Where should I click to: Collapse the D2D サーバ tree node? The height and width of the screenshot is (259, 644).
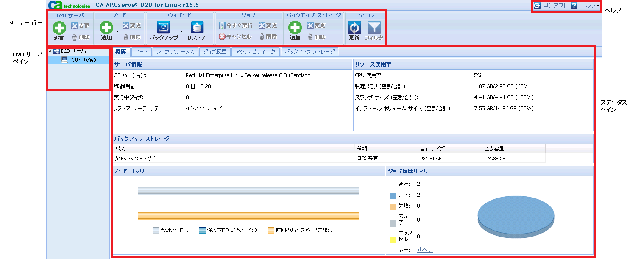click(x=50, y=51)
